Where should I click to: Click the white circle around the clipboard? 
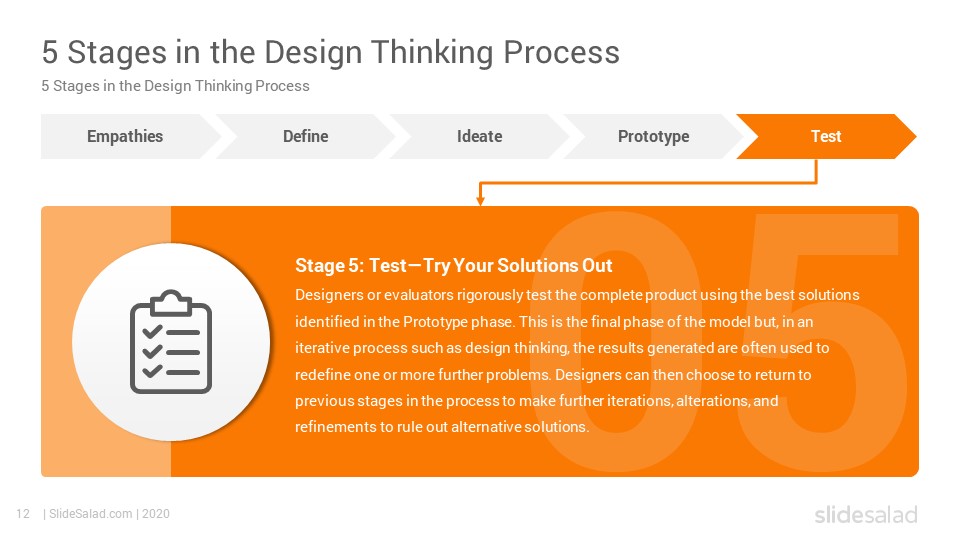[171, 342]
